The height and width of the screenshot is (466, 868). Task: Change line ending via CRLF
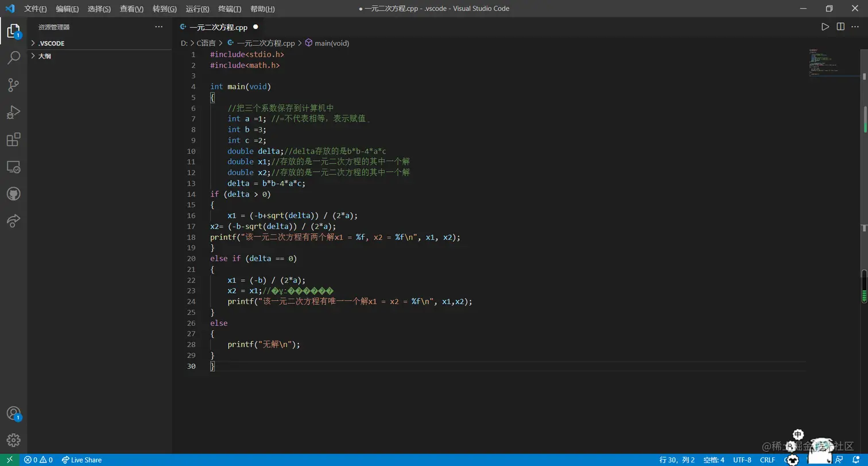point(768,460)
